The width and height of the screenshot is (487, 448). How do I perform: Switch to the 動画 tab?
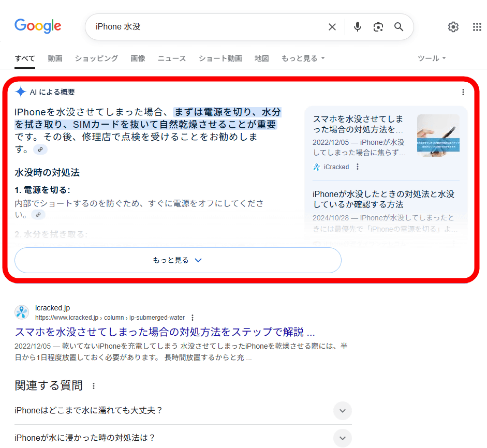pos(55,58)
